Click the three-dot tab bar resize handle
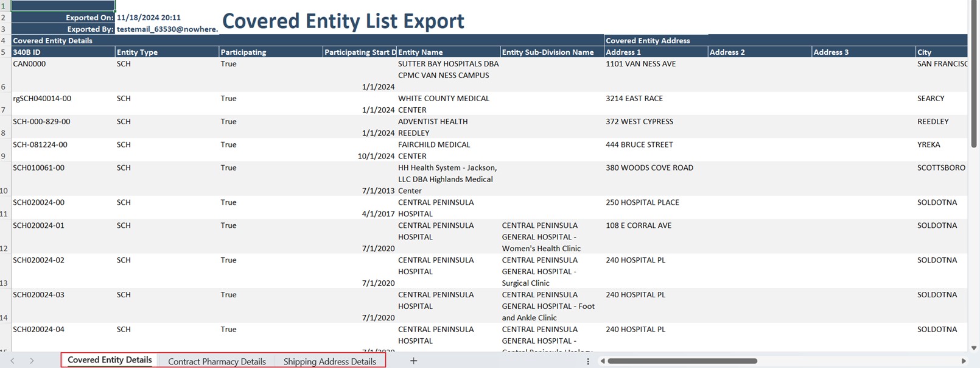This screenshot has width=980, height=368. point(588,361)
